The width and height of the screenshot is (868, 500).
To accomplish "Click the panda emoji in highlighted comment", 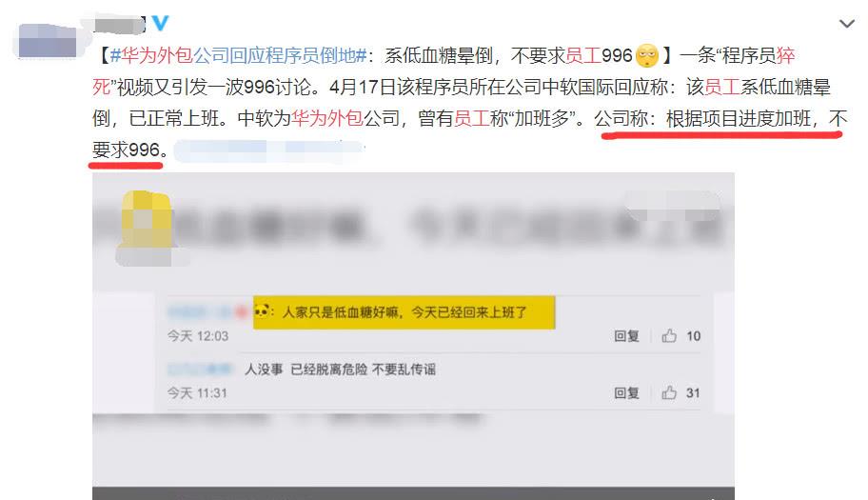I will tap(262, 310).
